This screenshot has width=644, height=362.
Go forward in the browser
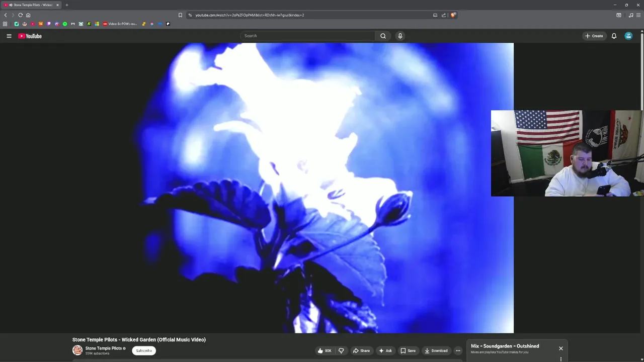(x=13, y=15)
